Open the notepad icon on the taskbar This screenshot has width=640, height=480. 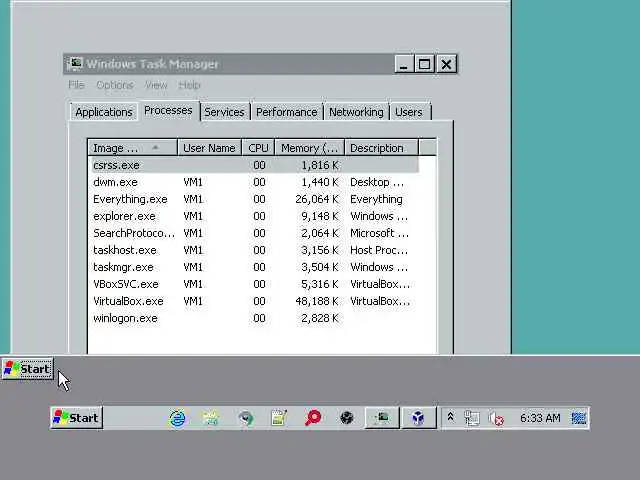click(x=279, y=418)
